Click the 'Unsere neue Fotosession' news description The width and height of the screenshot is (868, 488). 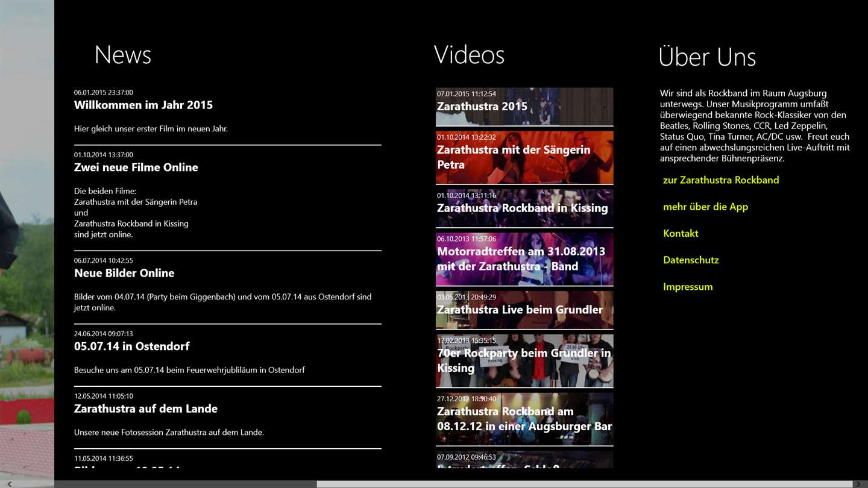pyautogui.click(x=169, y=432)
